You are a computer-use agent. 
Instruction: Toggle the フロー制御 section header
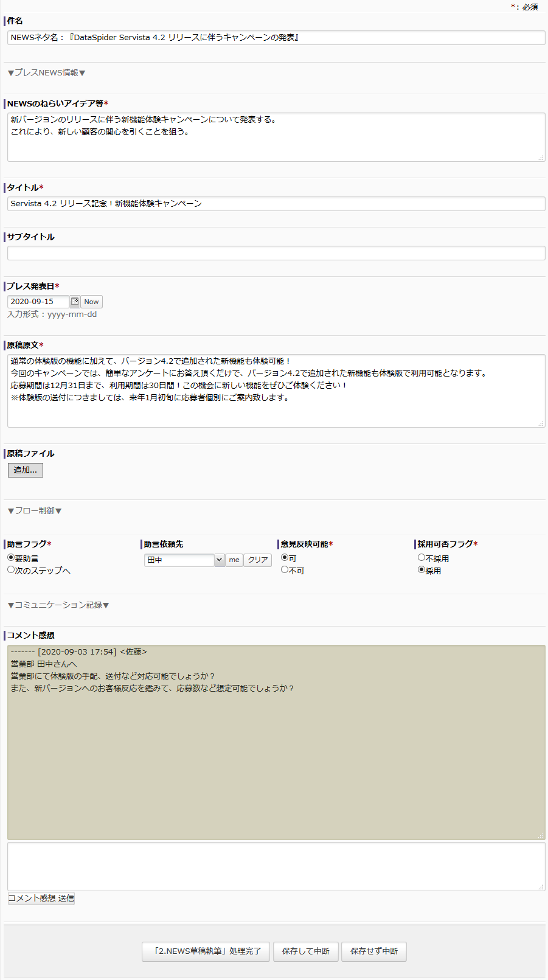click(x=35, y=511)
